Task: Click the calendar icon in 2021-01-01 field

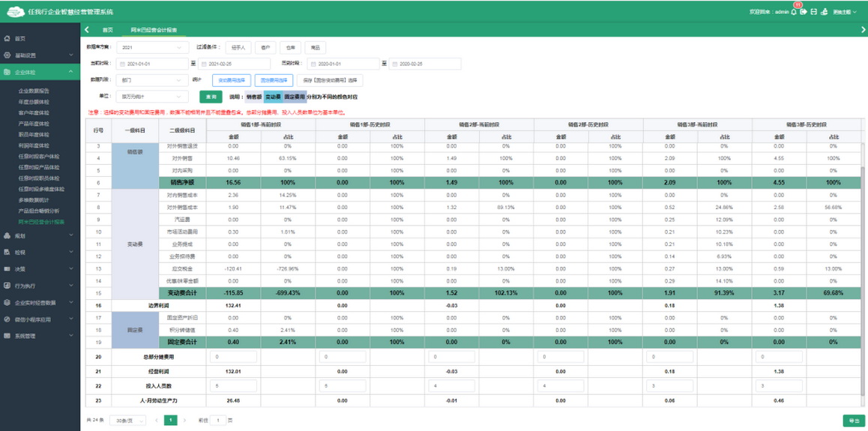Action: point(123,64)
